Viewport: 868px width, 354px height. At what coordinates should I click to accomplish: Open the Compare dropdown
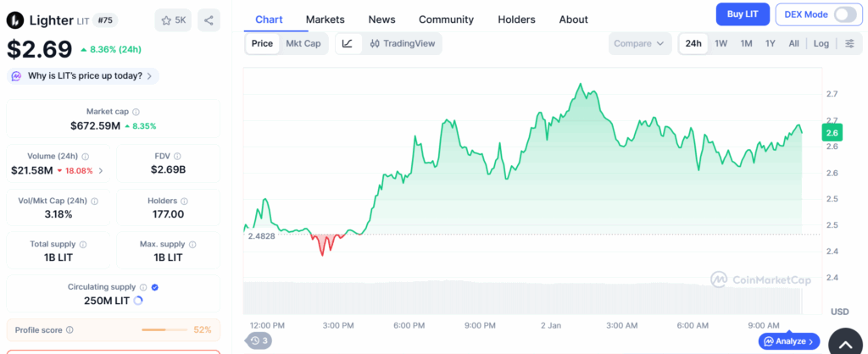tap(639, 43)
